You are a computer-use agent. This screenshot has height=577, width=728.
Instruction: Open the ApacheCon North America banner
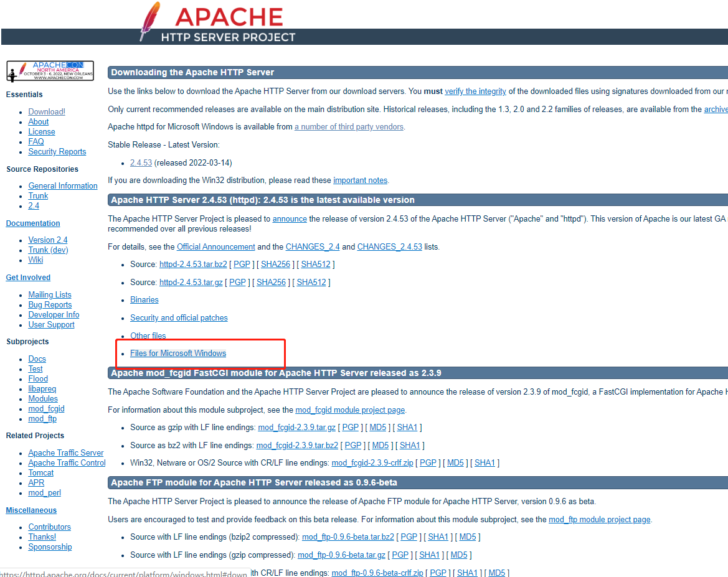[x=50, y=71]
